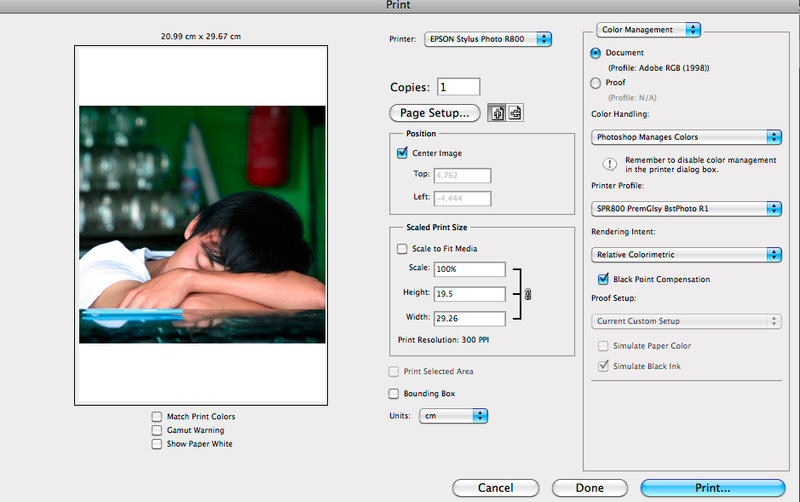800x502 pixels.
Task: Select portrait orientation icon
Action: tap(497, 113)
